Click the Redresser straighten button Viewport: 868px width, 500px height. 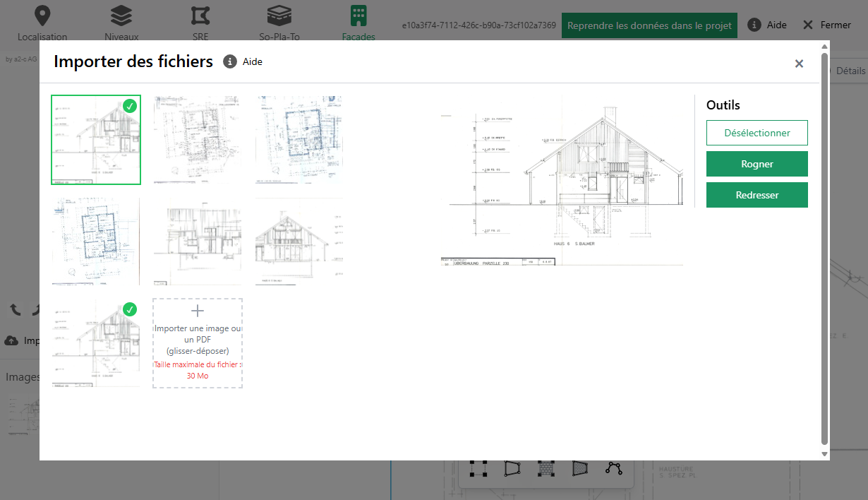pos(757,195)
